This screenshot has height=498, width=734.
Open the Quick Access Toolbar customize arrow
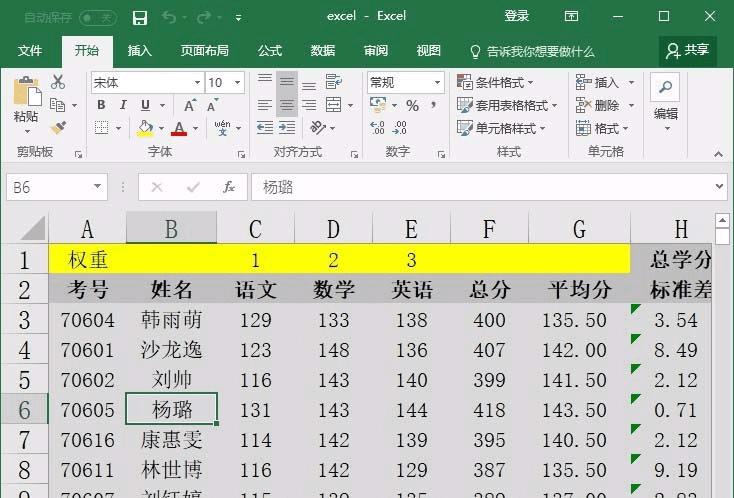238,18
